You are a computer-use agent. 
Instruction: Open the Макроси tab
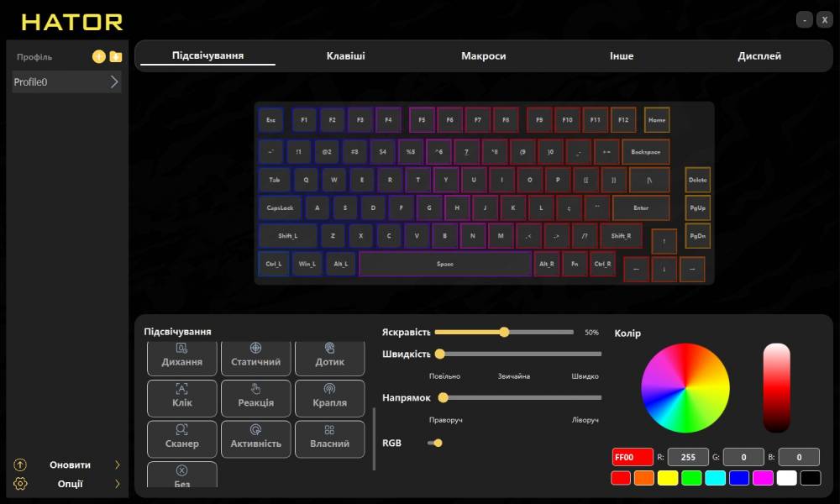pyautogui.click(x=483, y=56)
